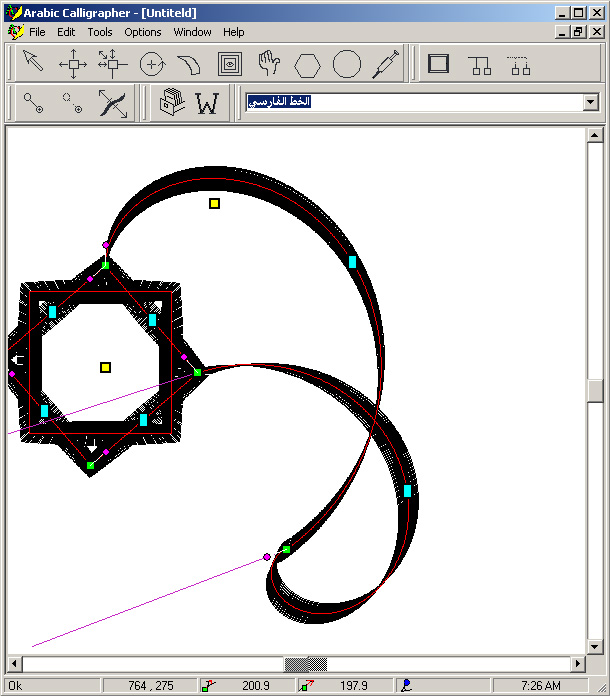
Task: Click the hand pan tool
Action: (268, 65)
